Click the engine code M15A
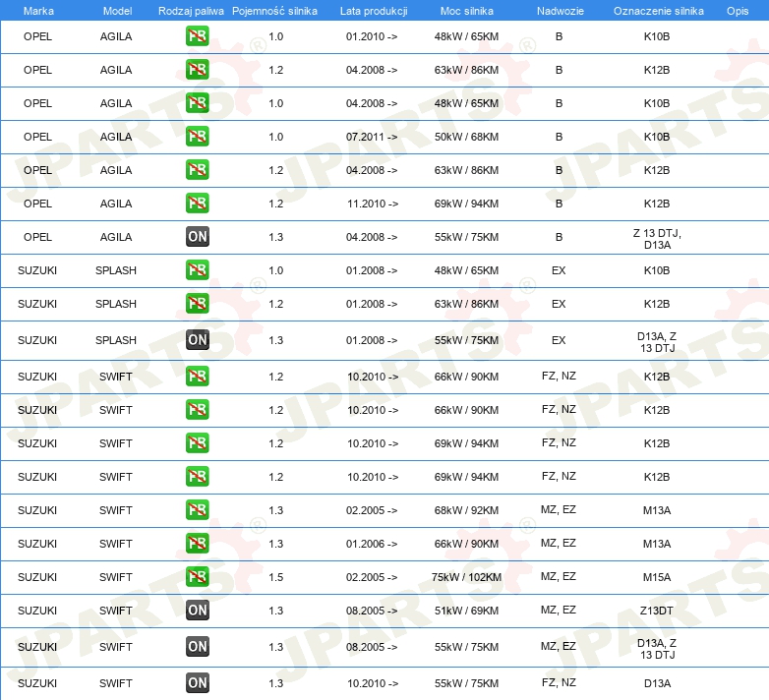 pos(657,577)
